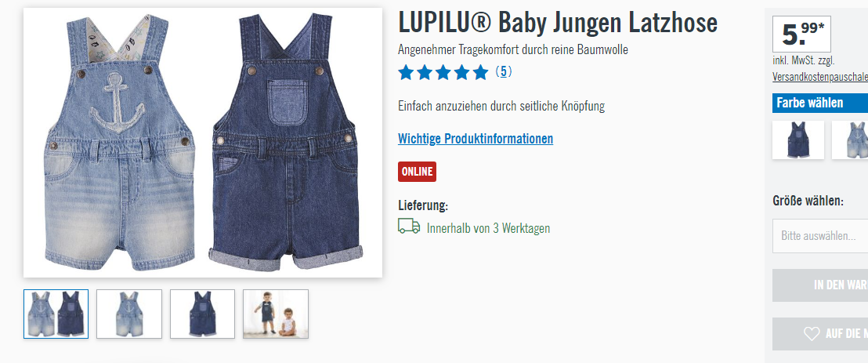Viewport: 868px width, 363px height.
Task: Click the 5.99 price box
Action: tap(801, 34)
